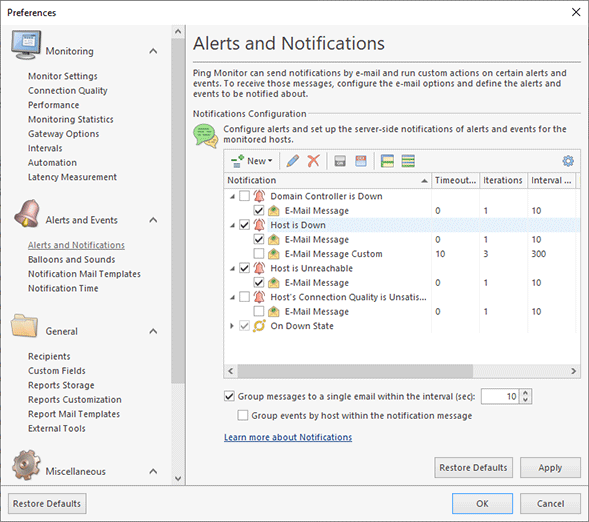Click first E-Mail Message envelope under Host is Down
Image resolution: width=589 pixels, height=522 pixels.
(x=274, y=240)
